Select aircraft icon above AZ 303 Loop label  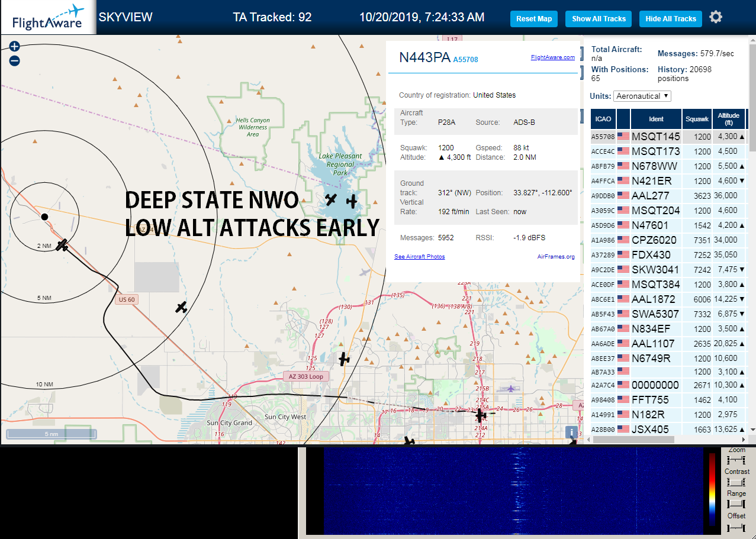click(343, 359)
